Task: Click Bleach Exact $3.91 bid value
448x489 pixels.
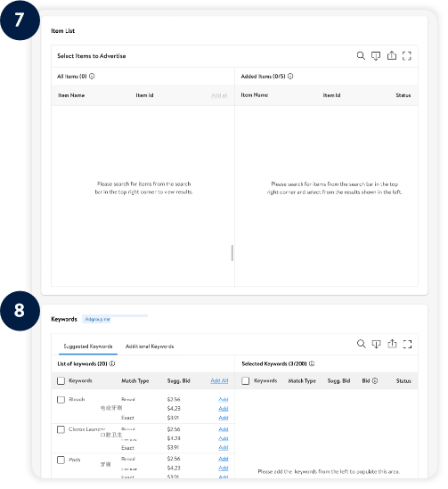Action: coord(173,417)
